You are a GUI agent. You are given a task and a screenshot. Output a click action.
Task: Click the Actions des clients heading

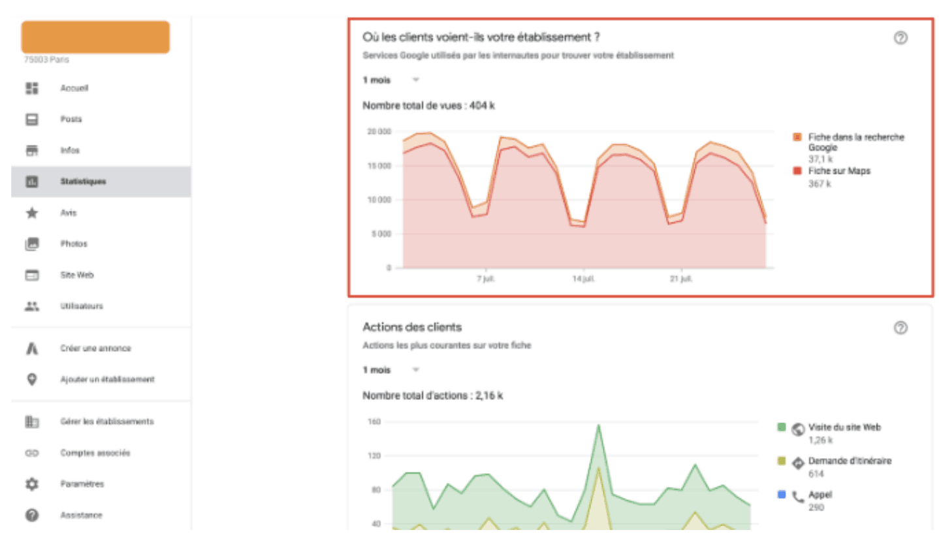(412, 327)
